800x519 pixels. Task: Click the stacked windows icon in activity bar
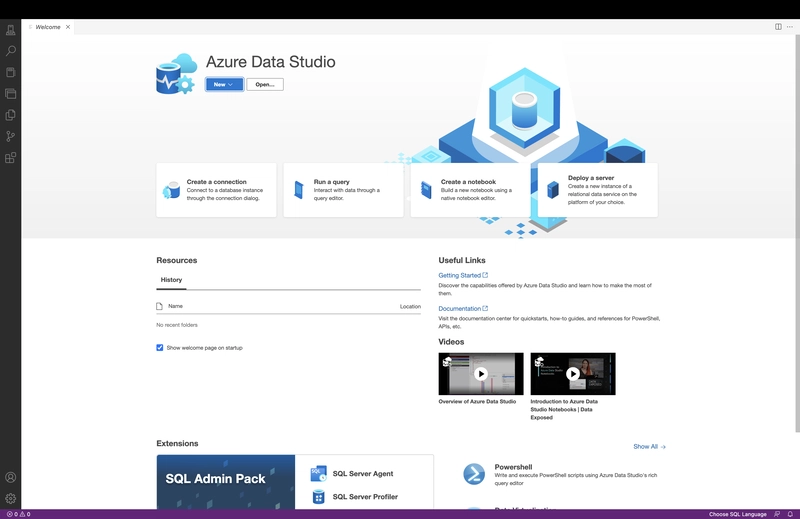10,93
